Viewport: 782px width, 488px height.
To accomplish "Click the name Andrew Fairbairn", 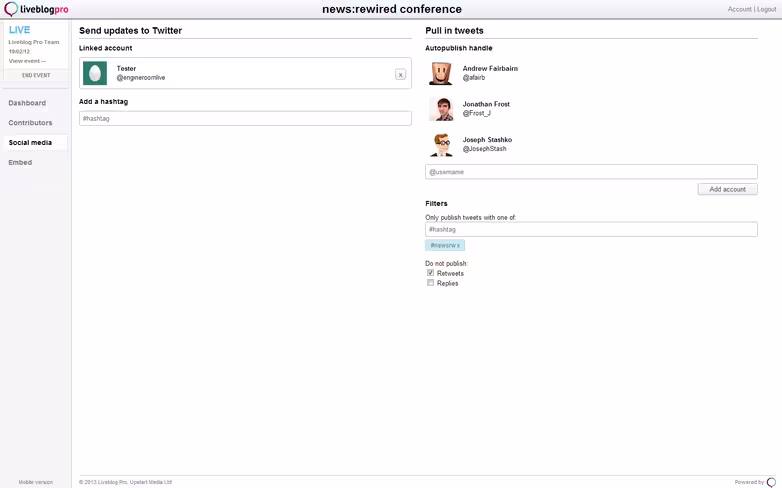I will (x=490, y=68).
